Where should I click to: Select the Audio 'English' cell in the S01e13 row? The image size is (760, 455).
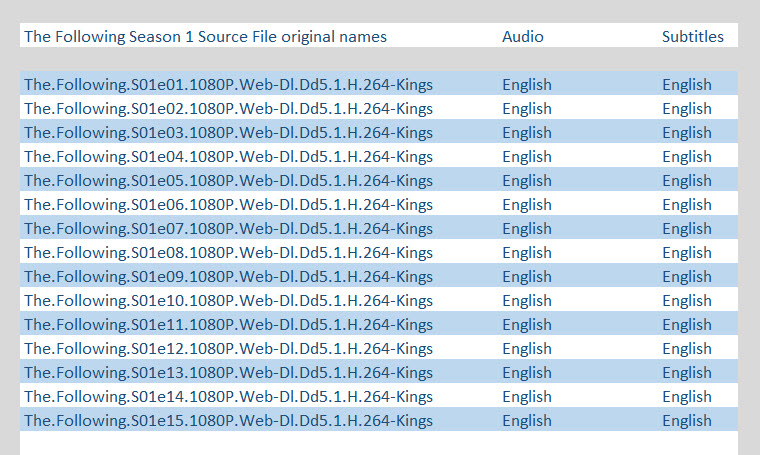tap(527, 373)
